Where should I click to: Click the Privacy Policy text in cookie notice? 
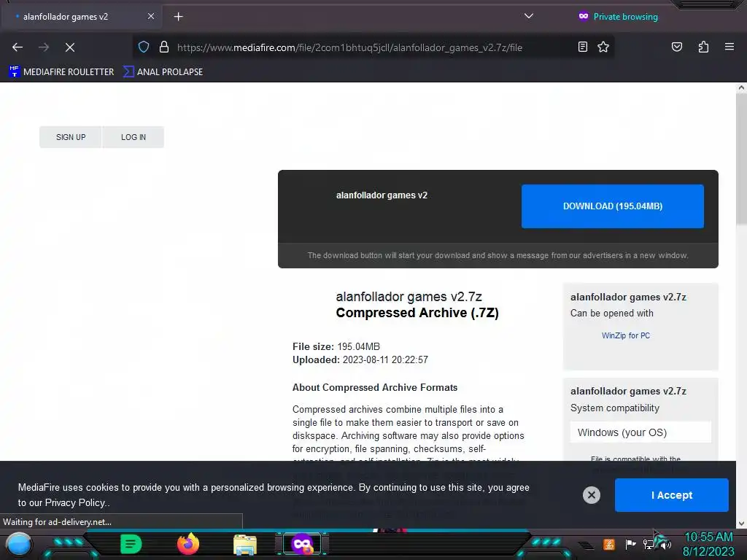tap(75, 503)
